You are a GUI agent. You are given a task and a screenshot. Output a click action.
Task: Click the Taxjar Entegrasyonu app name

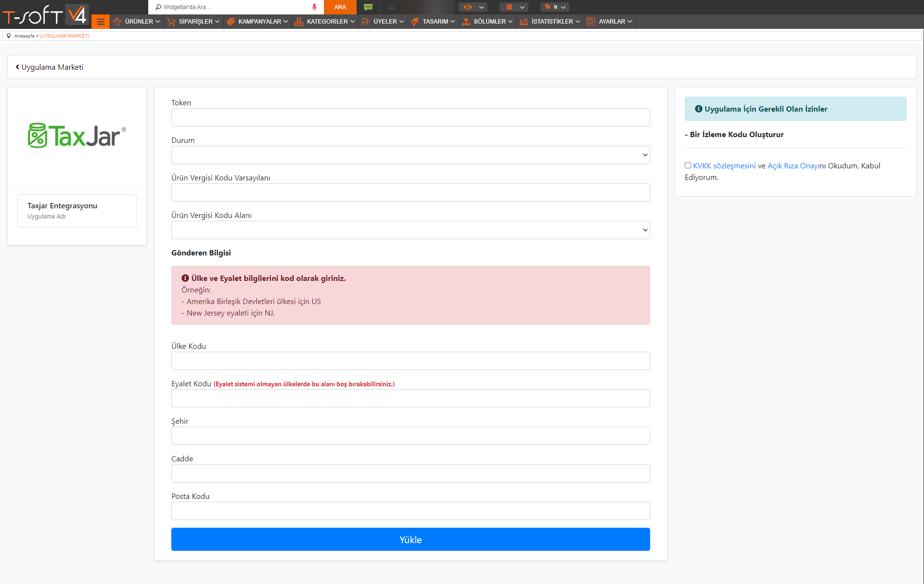[x=62, y=205]
